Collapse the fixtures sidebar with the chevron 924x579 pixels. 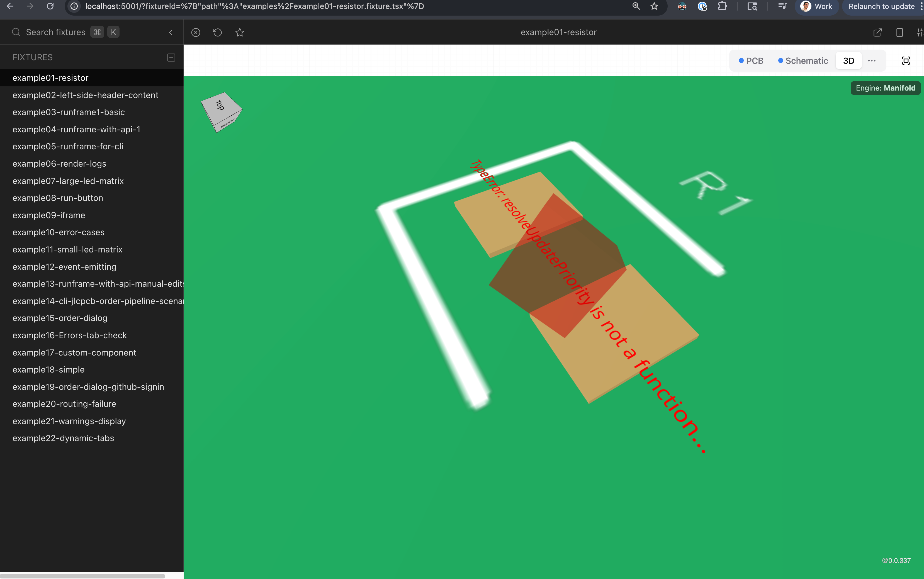point(171,33)
